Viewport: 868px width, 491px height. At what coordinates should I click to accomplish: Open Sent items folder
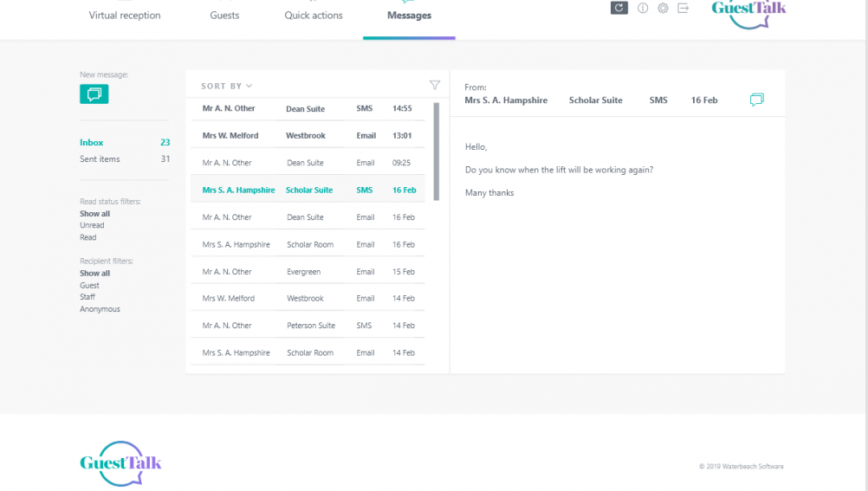pos(100,159)
